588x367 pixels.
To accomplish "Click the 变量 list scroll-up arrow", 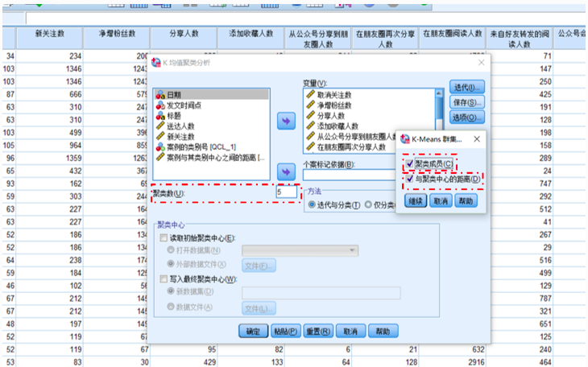I will click(x=438, y=93).
